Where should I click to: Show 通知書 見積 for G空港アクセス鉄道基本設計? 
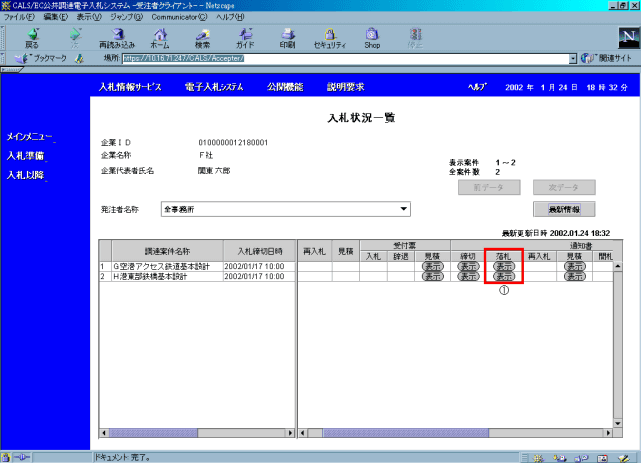pyautogui.click(x=574, y=266)
